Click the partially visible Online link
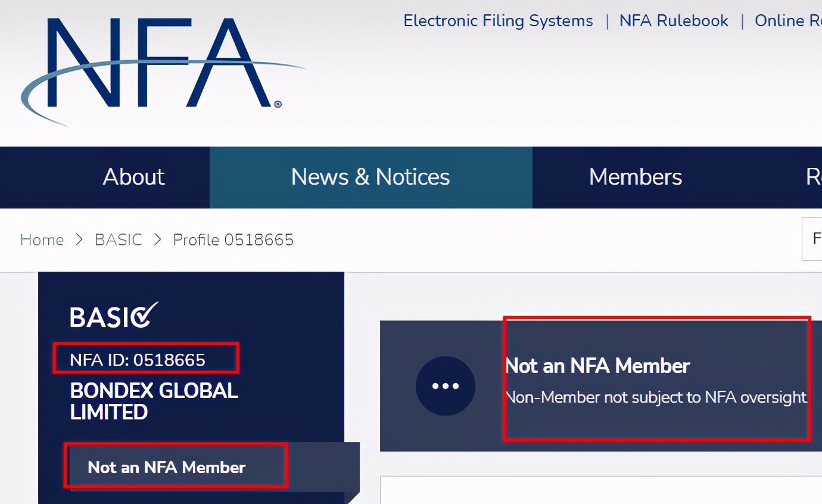This screenshot has height=504, width=822. pyautogui.click(x=787, y=21)
